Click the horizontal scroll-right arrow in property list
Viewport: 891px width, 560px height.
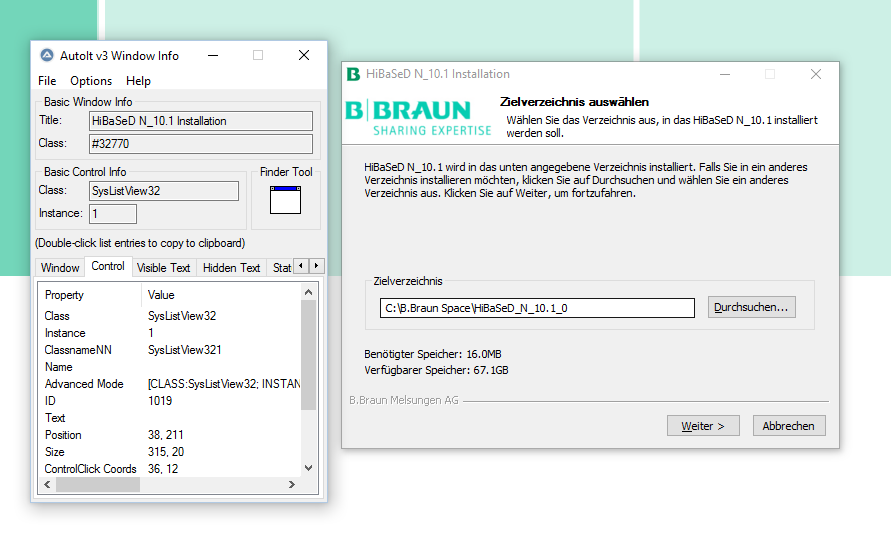pyautogui.click(x=292, y=484)
